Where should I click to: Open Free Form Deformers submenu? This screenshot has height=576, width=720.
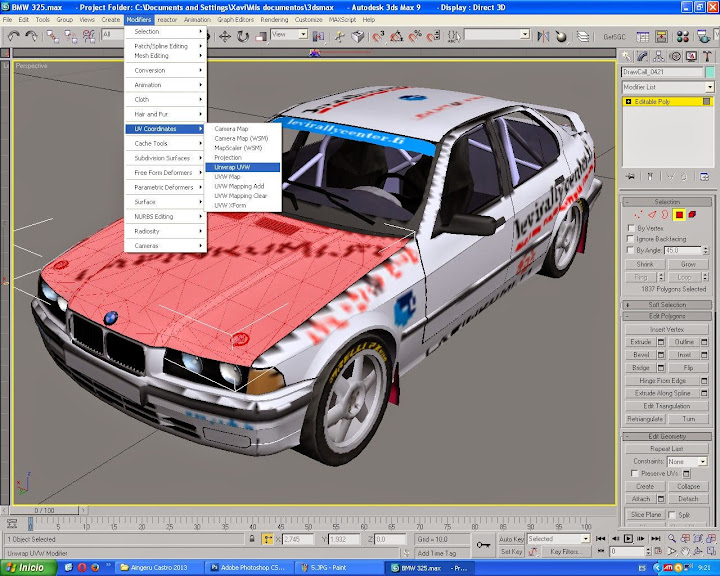click(165, 173)
